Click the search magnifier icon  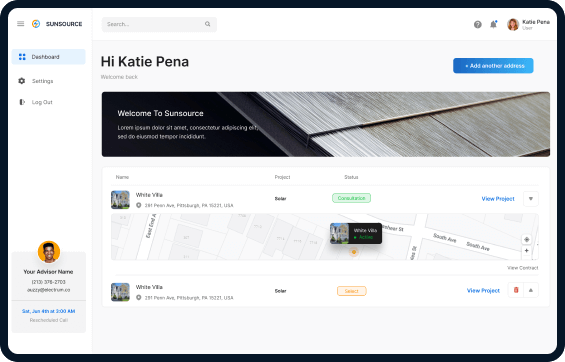208,24
